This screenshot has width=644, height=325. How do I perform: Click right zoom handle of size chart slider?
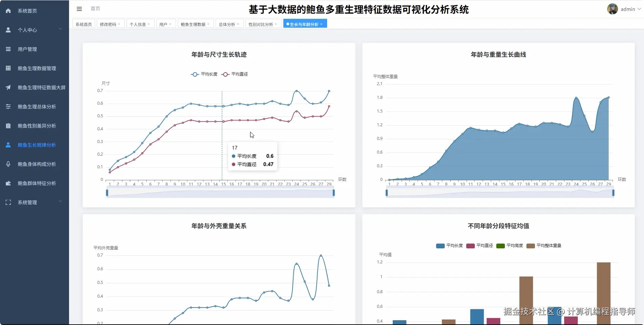click(x=334, y=193)
